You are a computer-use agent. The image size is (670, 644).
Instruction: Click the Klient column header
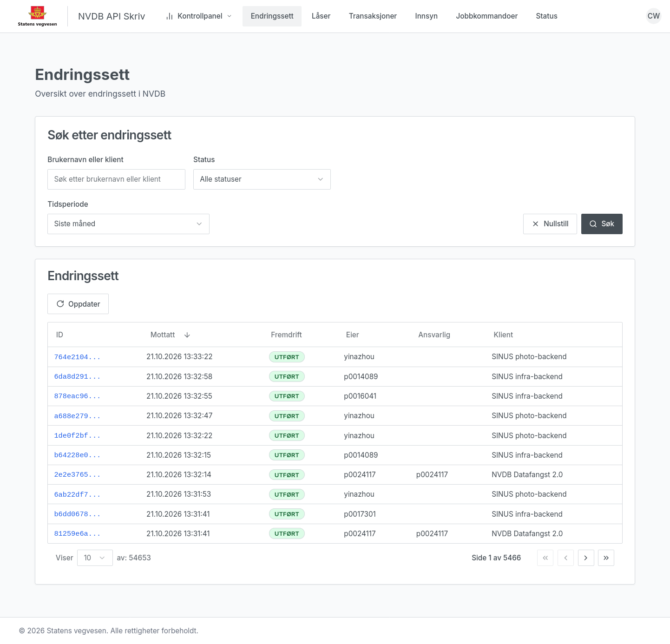tap(503, 335)
